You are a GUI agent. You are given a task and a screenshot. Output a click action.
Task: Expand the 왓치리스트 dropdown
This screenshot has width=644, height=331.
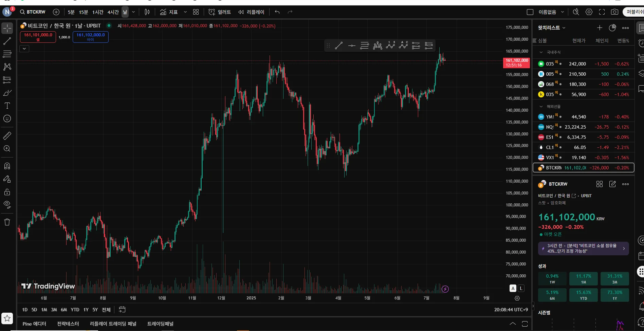tap(552, 28)
